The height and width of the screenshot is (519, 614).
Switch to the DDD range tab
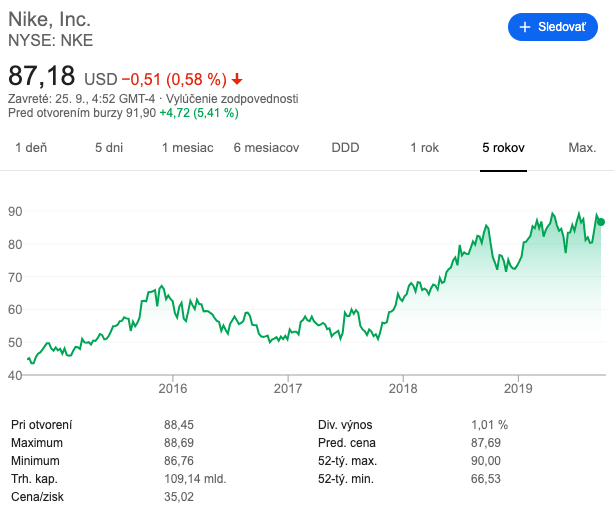pos(345,148)
